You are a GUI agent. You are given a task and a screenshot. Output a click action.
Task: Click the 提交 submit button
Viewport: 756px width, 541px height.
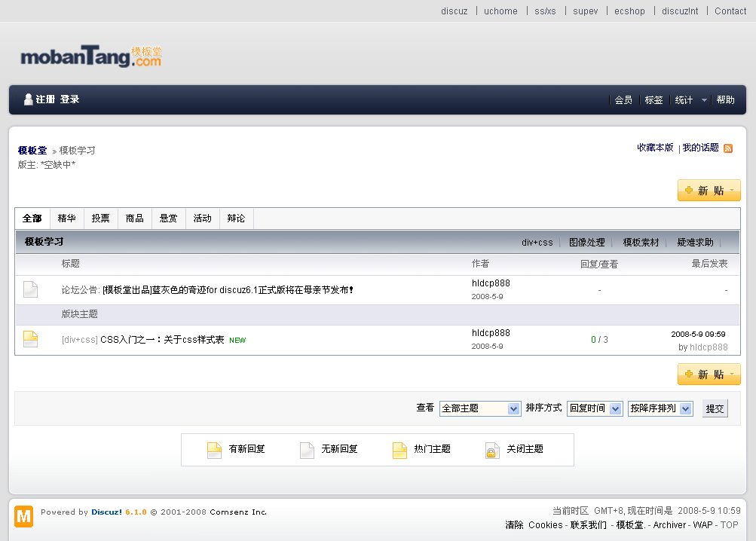(x=715, y=408)
